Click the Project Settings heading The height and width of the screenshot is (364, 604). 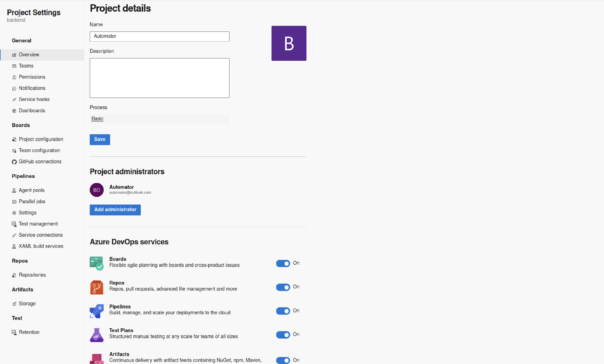pyautogui.click(x=34, y=12)
